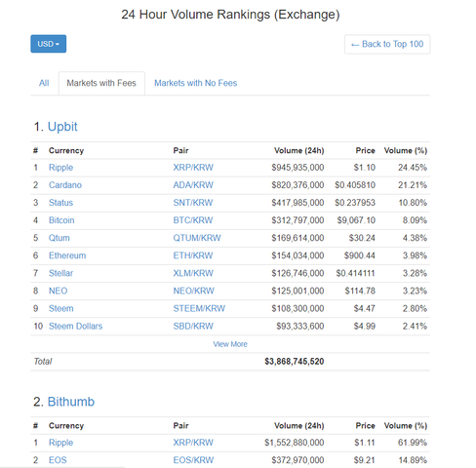Click the Steem Dollars currency link

tap(75, 326)
